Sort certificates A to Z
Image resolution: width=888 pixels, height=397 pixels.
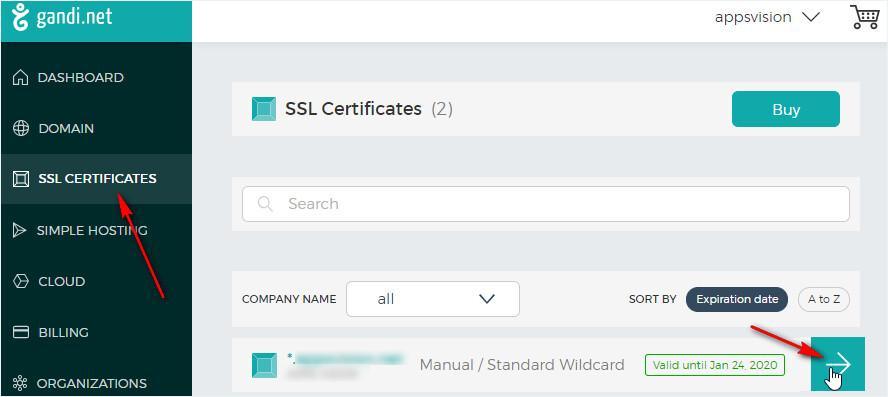pyautogui.click(x=824, y=300)
